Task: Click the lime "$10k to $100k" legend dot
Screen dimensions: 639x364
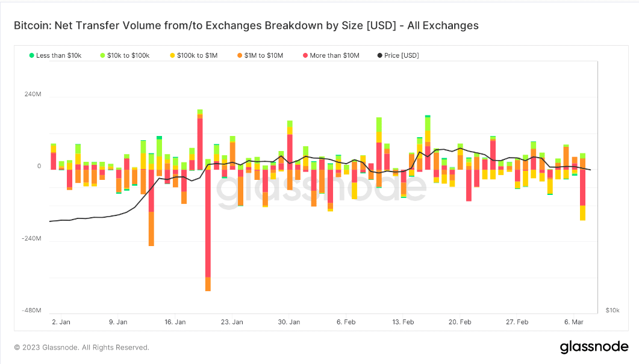Action: click(x=102, y=55)
